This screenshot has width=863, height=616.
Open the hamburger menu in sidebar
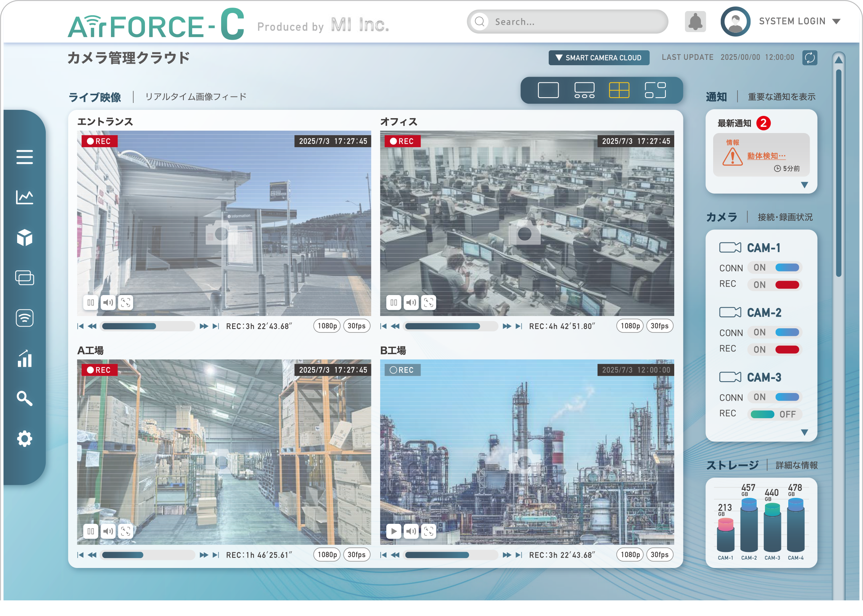24,157
